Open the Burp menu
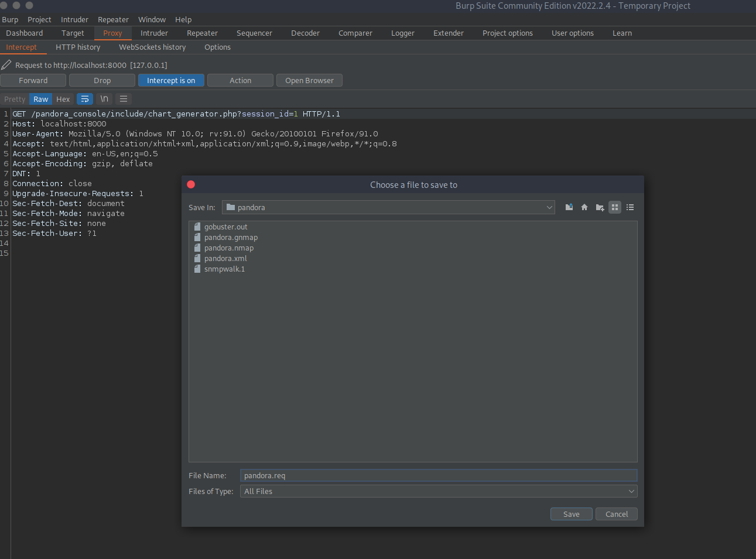Image resolution: width=756 pixels, height=559 pixels. coord(10,19)
